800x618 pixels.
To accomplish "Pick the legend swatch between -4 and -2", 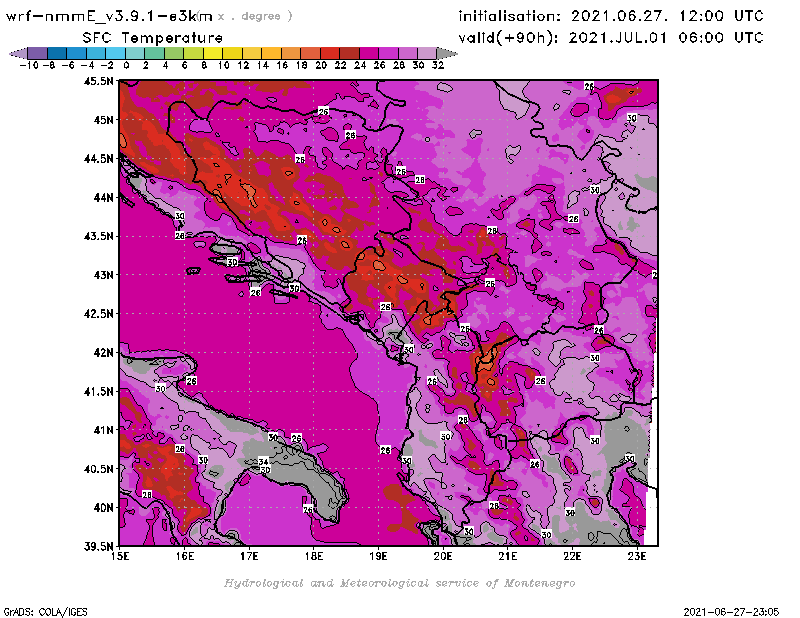I will click(x=96, y=53).
